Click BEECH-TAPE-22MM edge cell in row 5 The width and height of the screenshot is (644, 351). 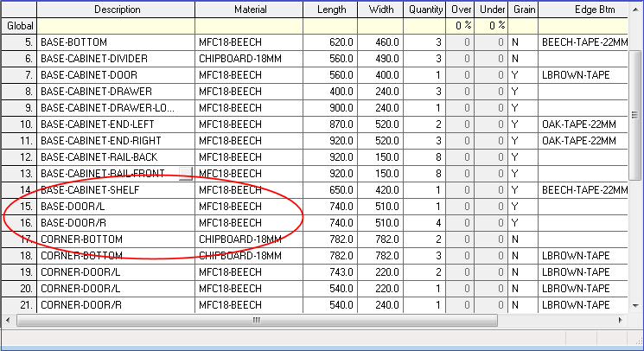tap(583, 42)
